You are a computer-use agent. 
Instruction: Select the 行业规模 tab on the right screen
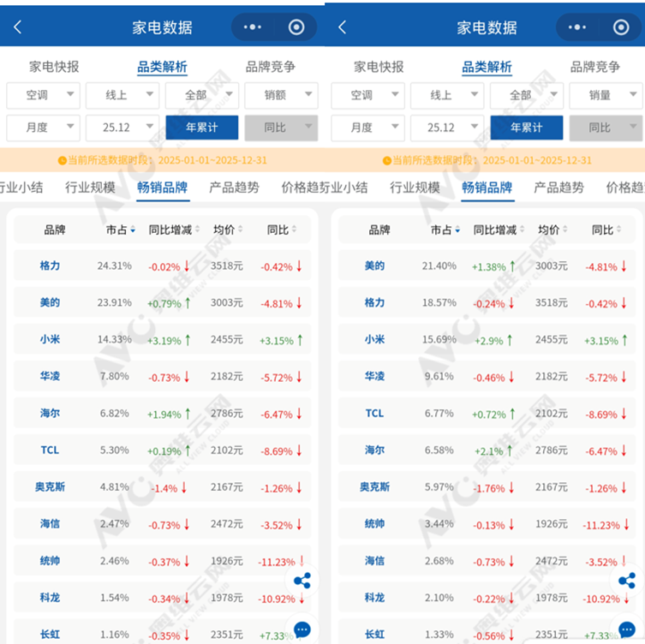(x=415, y=188)
